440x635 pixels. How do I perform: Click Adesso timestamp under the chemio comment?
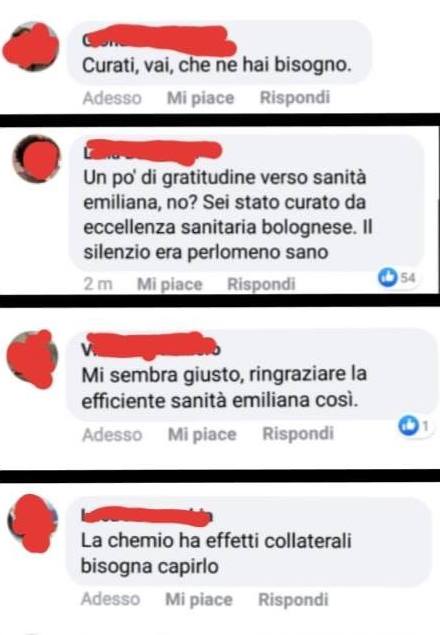point(111,599)
